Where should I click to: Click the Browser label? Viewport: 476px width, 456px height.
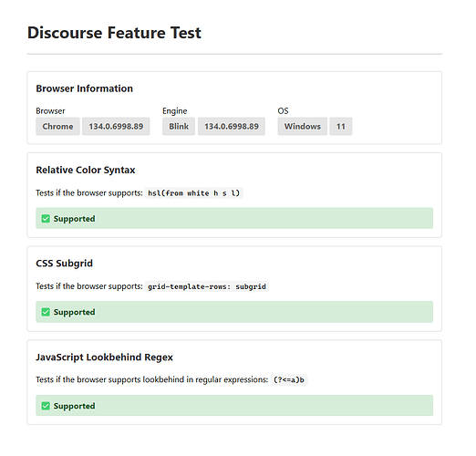50,111
